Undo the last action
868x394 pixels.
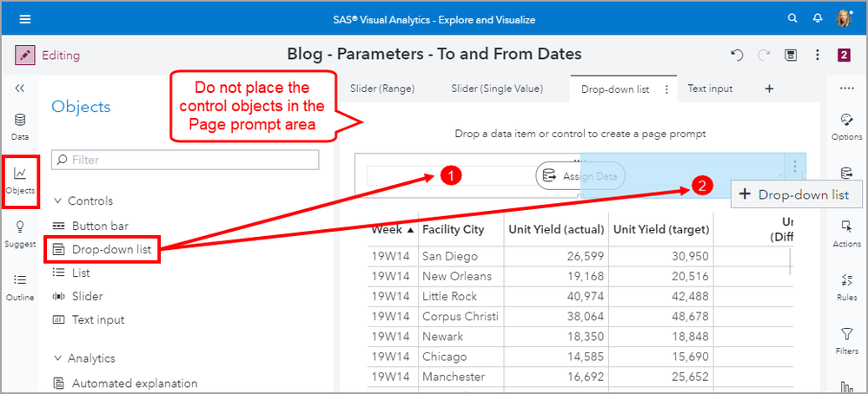click(x=737, y=55)
